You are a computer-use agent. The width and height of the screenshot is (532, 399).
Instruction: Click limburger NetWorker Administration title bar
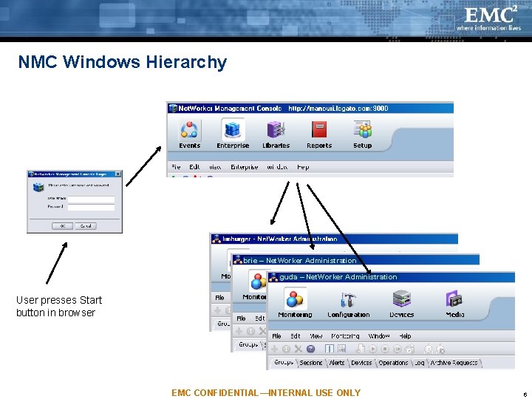pyautogui.click(x=335, y=239)
